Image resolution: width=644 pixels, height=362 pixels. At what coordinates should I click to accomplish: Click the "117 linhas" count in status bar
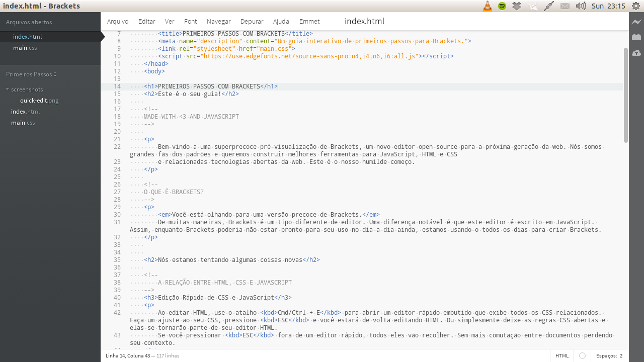click(x=168, y=355)
